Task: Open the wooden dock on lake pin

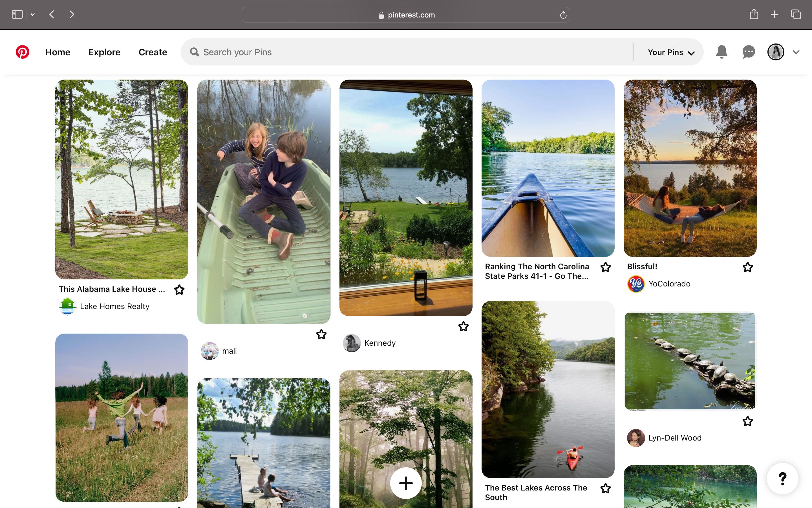Action: point(264,443)
